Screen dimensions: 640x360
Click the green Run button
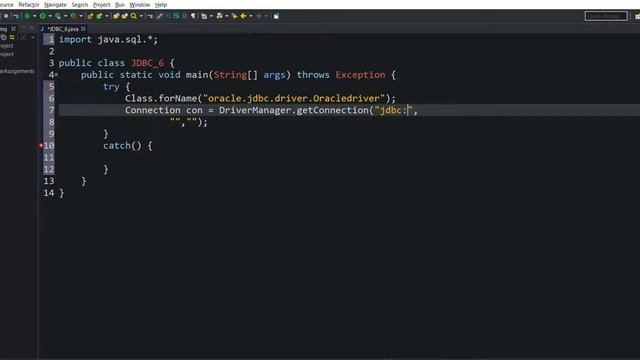(x=43, y=16)
